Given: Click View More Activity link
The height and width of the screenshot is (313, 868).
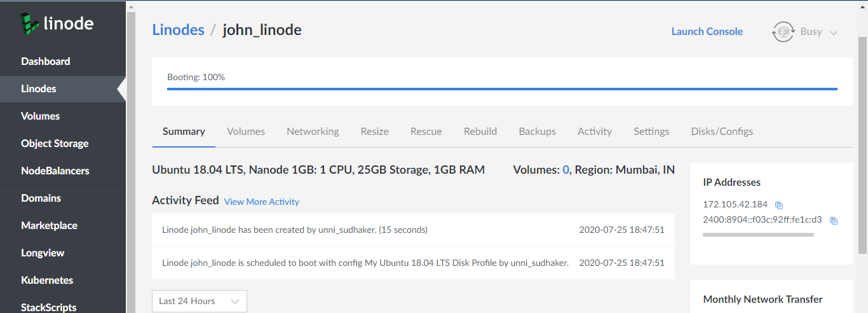Looking at the screenshot, I should [261, 202].
